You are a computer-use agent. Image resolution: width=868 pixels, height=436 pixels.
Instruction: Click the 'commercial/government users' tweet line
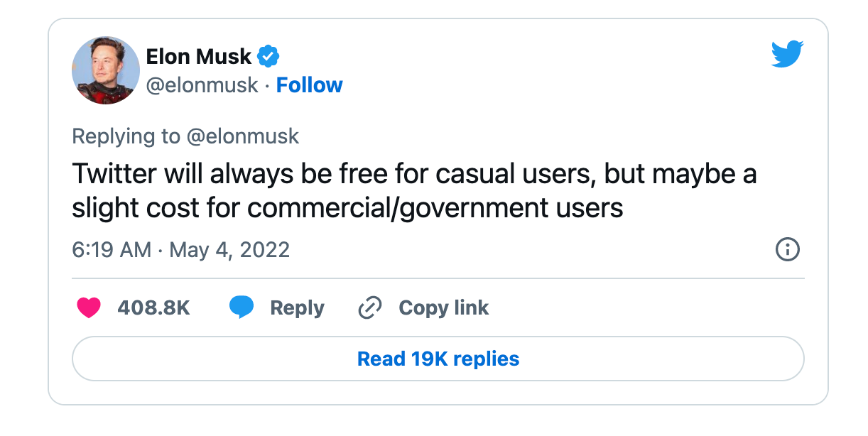click(x=347, y=208)
